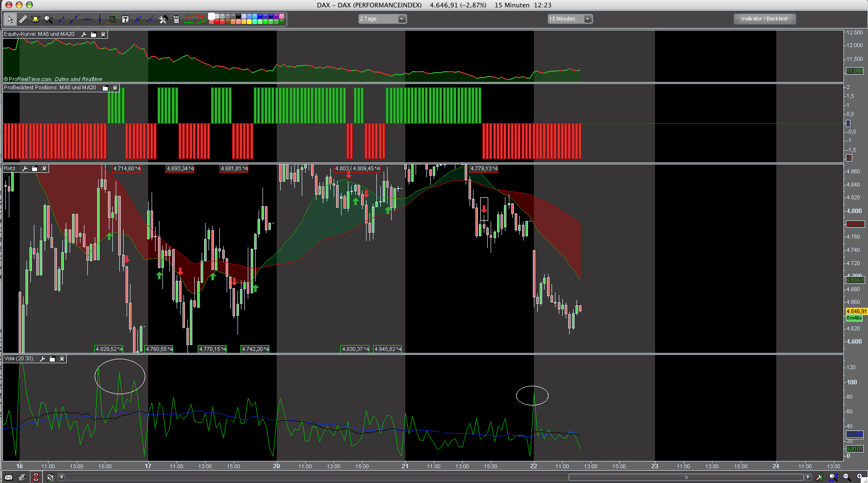868x483 pixels.
Task: Click the 4.693,34 *4 trade label
Action: tap(180, 168)
